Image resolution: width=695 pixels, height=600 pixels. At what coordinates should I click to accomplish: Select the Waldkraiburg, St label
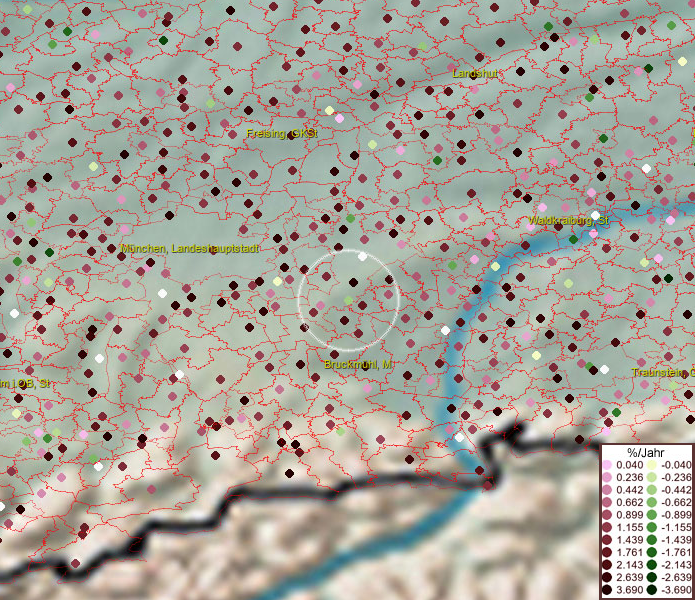point(568,220)
